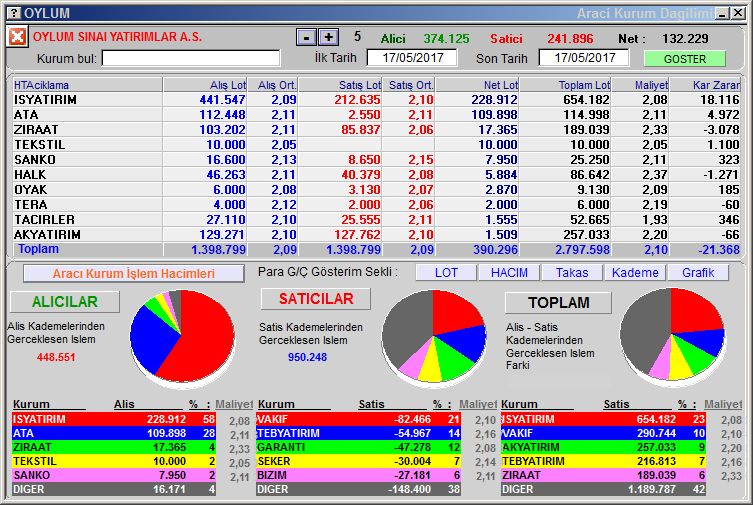
Task: Click Aracı Kurum İşlem Hacimleri button
Action: coord(134,274)
